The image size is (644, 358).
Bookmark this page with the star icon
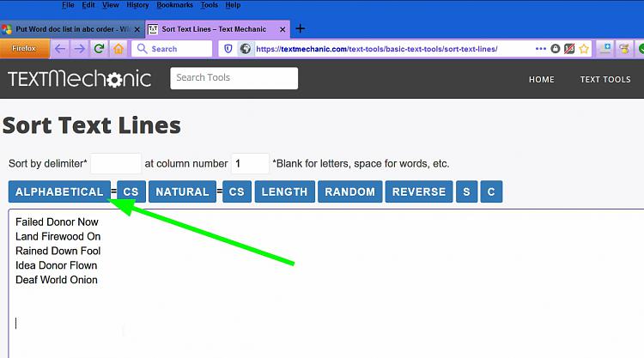pyautogui.click(x=584, y=49)
